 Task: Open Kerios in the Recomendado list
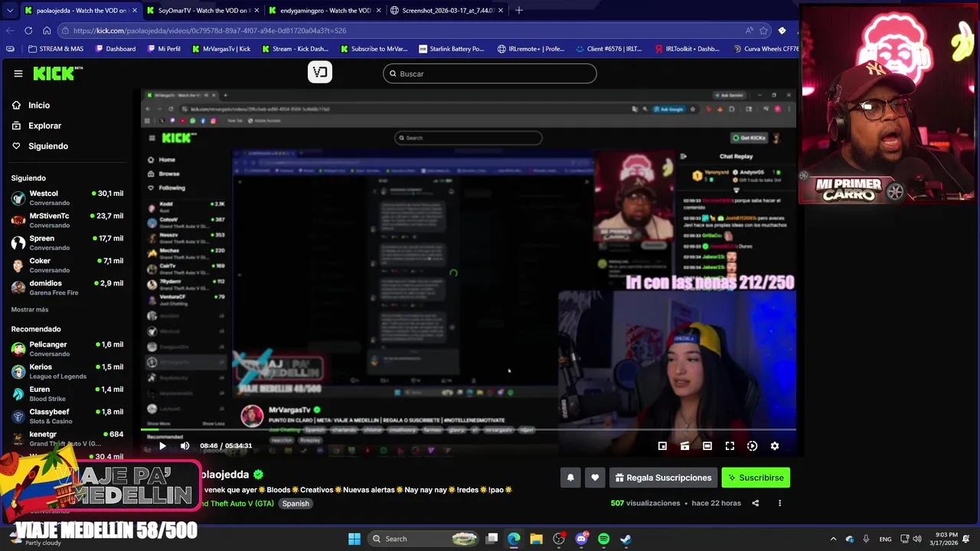[67, 371]
